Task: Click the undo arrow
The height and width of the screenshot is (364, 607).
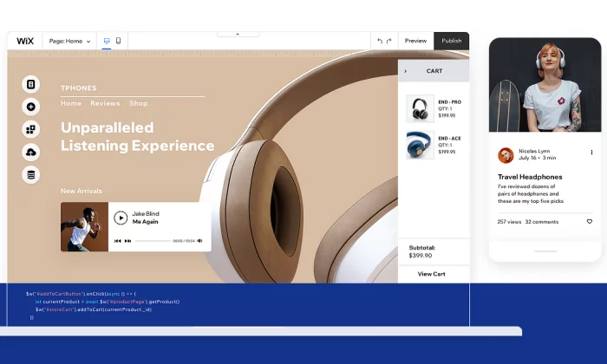Action: [380, 41]
